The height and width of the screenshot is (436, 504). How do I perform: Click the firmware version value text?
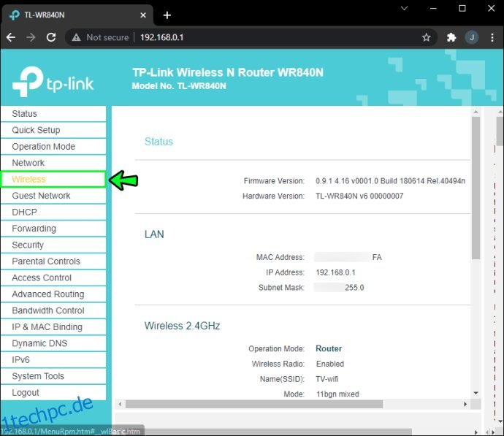point(390,181)
